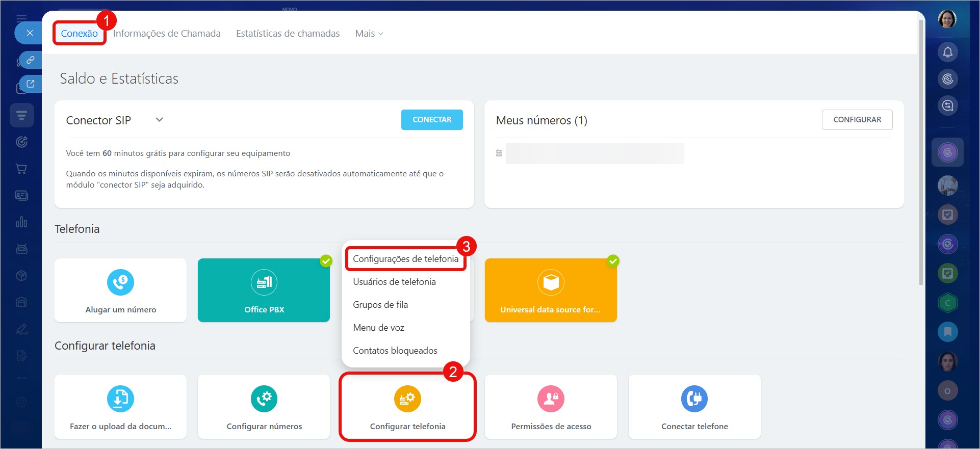Open Configurar números tile
The width and height of the screenshot is (980, 449).
(264, 407)
